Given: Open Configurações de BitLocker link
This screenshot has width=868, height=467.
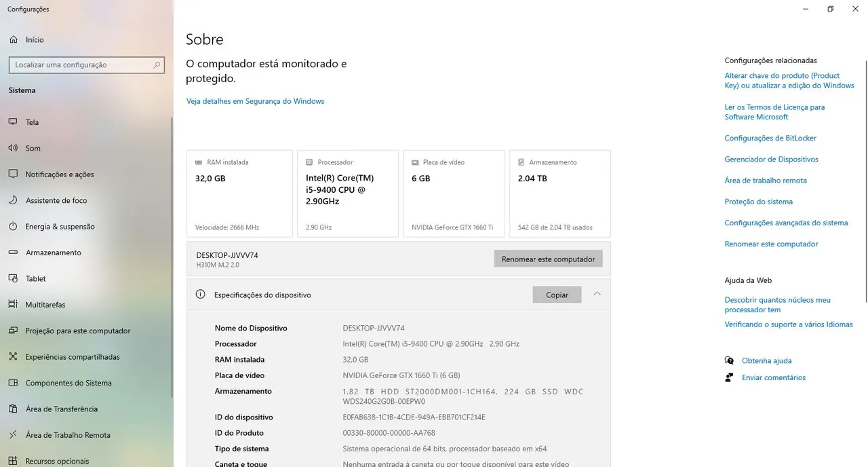Looking at the screenshot, I should [770, 138].
